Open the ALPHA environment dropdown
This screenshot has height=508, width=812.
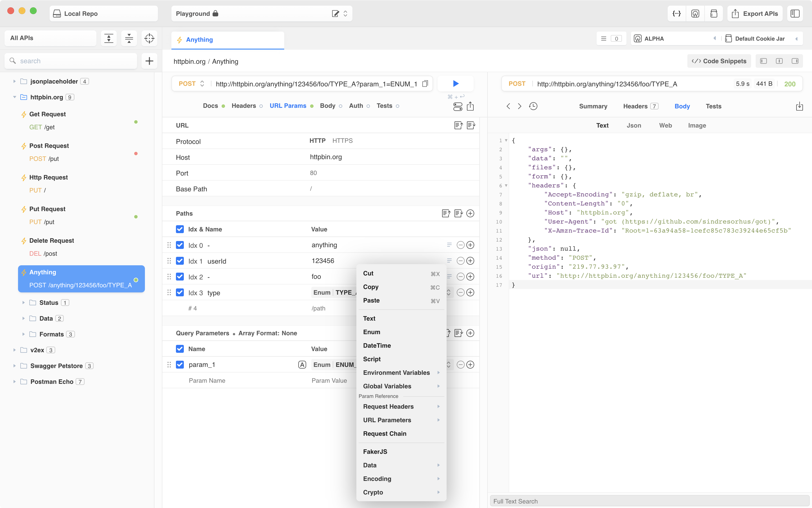click(675, 38)
